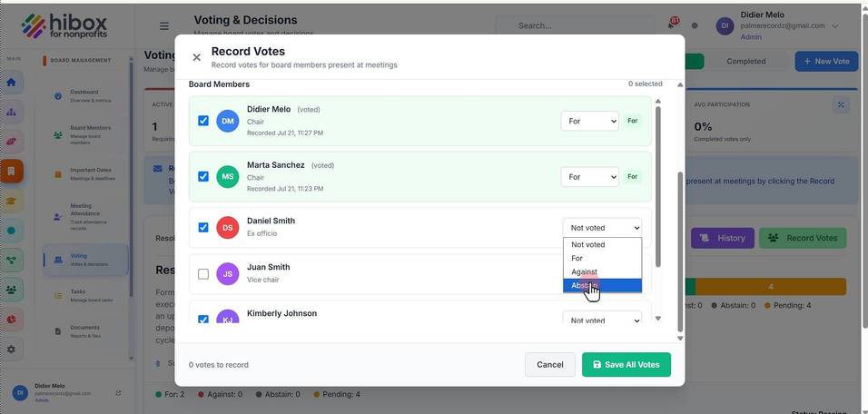Image resolution: width=868 pixels, height=414 pixels.
Task: Click the DS avatar of Daniel Smith
Action: tap(228, 228)
